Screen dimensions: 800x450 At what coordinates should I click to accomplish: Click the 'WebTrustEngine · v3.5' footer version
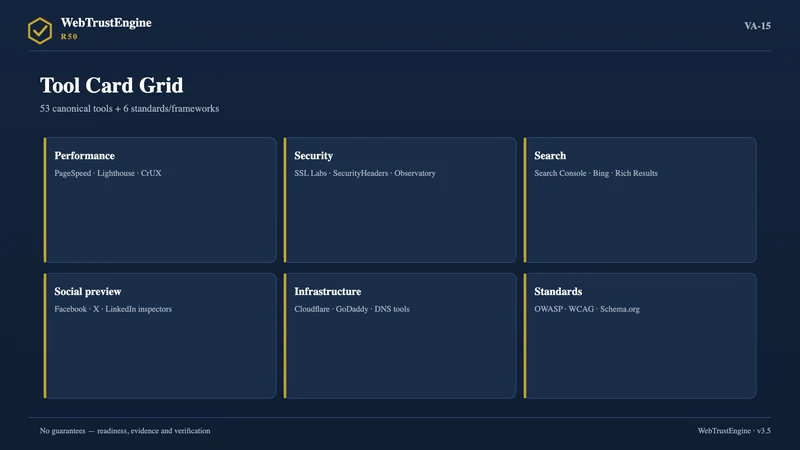click(x=734, y=431)
